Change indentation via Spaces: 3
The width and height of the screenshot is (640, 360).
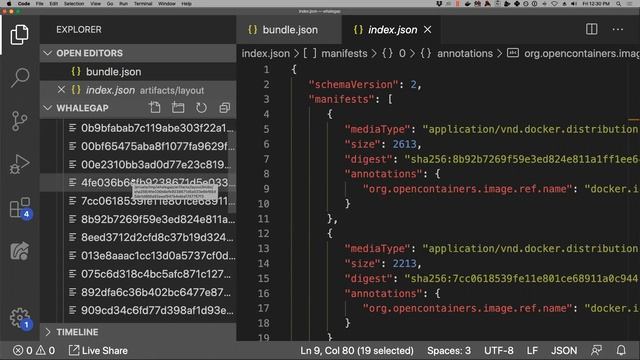pyautogui.click(x=449, y=351)
